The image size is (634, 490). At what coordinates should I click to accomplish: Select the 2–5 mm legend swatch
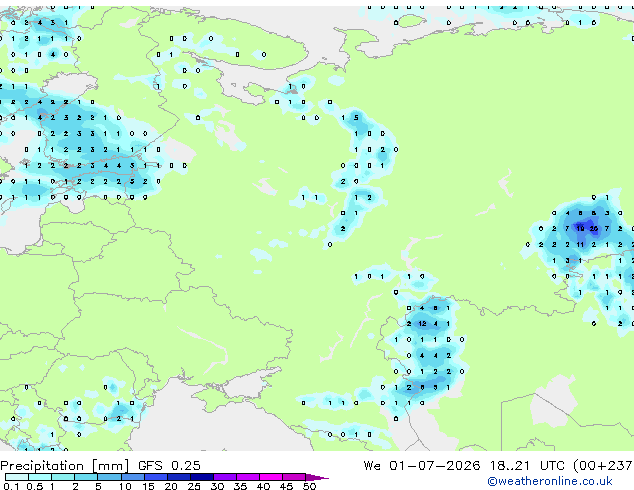pos(86,477)
